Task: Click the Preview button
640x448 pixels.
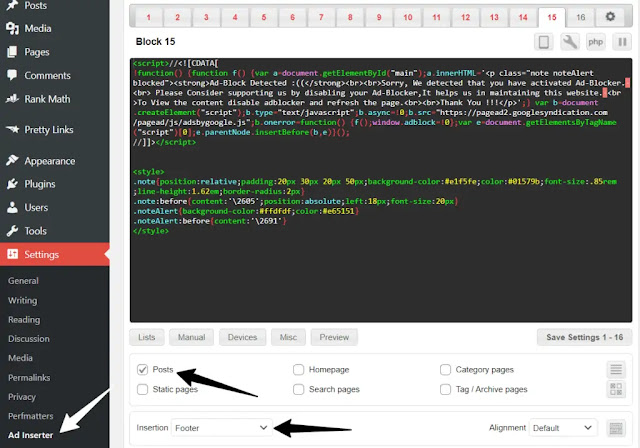Action: coord(334,337)
